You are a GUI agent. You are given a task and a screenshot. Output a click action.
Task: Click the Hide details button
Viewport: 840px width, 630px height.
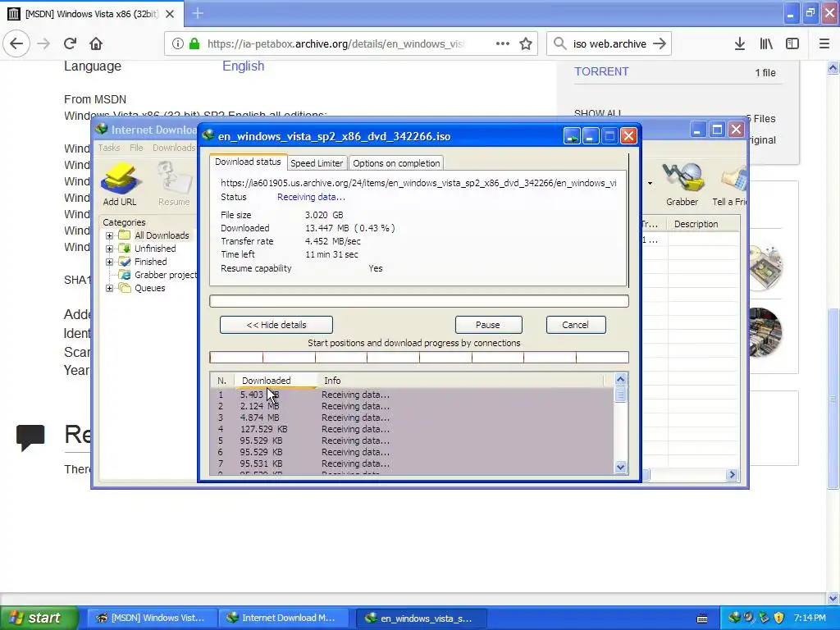[x=276, y=325]
